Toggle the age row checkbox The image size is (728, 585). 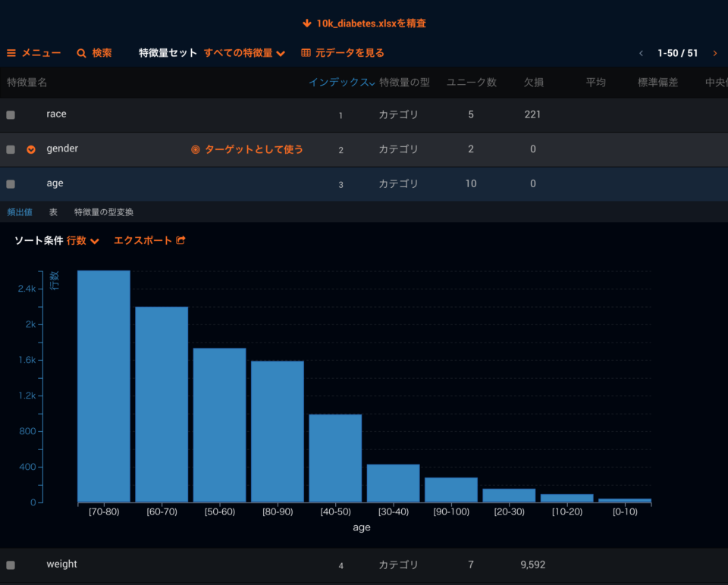pyautogui.click(x=11, y=184)
